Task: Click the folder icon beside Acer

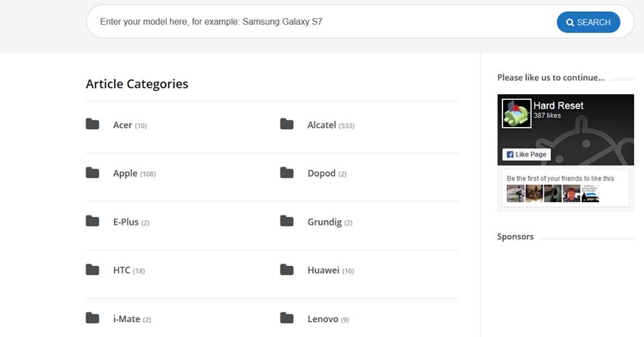Action: pyautogui.click(x=93, y=124)
